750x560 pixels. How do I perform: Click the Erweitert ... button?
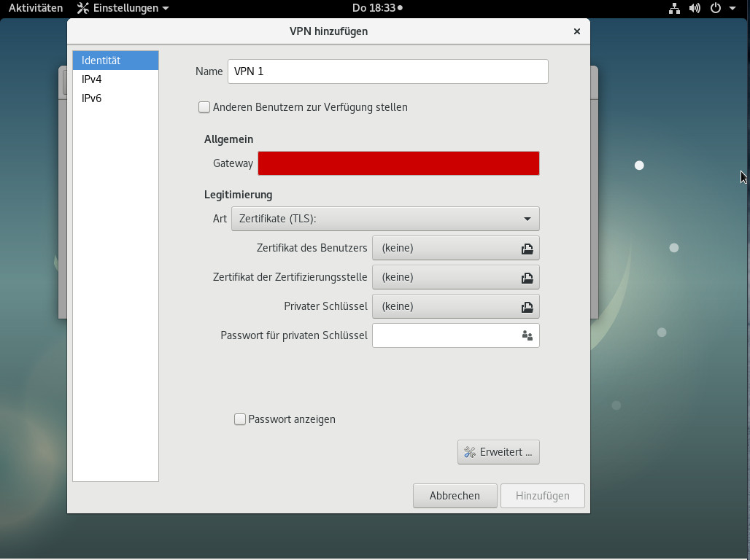pyautogui.click(x=498, y=452)
